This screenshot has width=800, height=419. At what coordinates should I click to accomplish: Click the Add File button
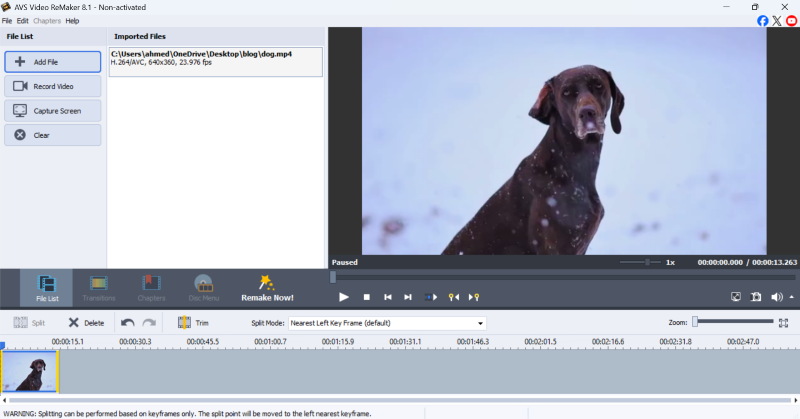[x=53, y=61]
